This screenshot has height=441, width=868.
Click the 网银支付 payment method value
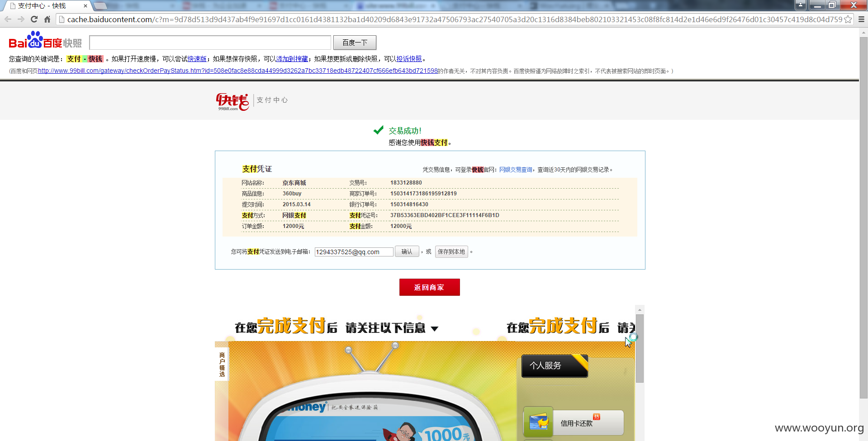pos(294,215)
